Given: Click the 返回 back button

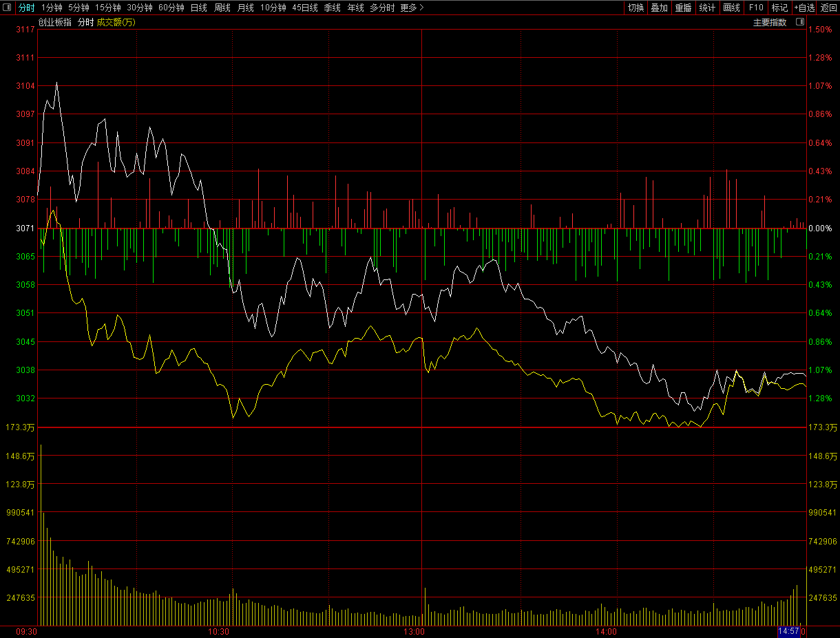Looking at the screenshot, I should click(828, 8).
